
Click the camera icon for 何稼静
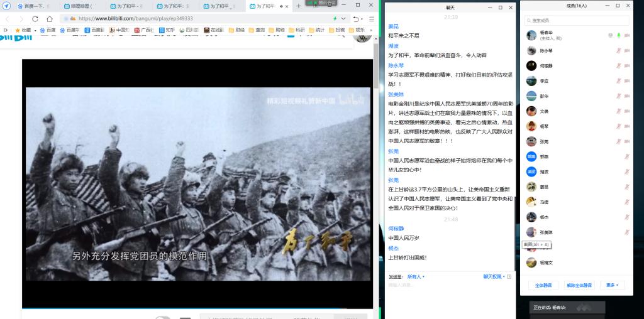click(x=627, y=65)
